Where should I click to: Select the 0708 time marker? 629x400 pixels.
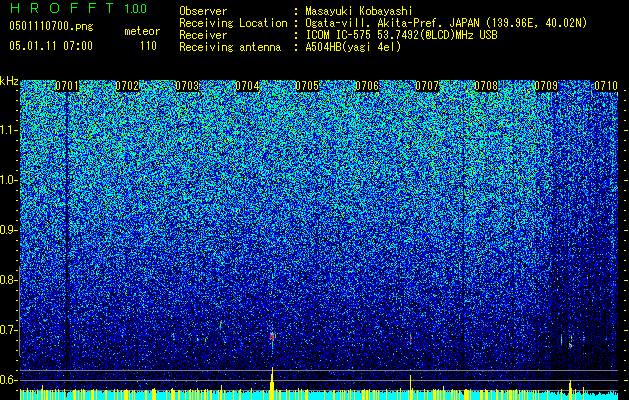(486, 86)
